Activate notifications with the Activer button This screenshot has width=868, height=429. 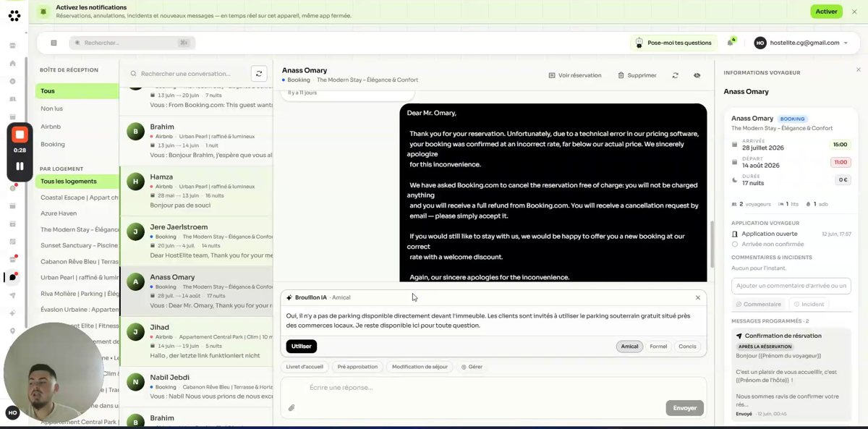(827, 12)
